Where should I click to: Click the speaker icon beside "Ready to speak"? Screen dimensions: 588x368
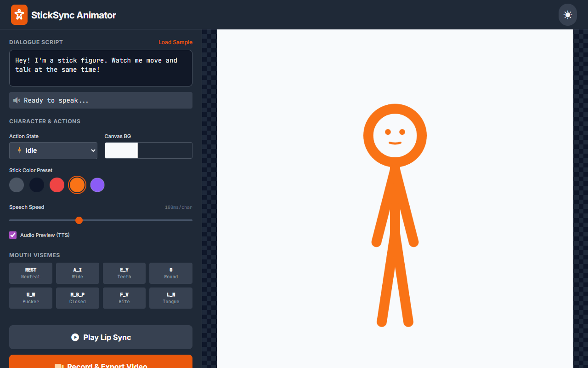tap(17, 100)
